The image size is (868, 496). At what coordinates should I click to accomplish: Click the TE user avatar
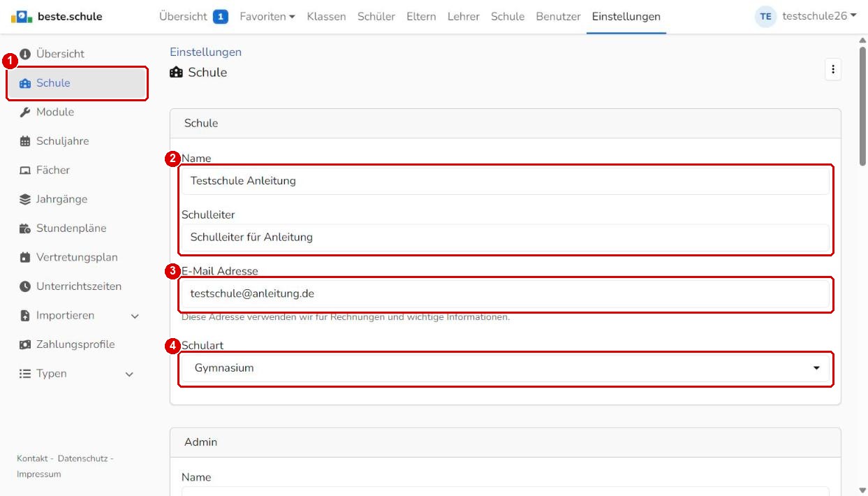tap(766, 17)
